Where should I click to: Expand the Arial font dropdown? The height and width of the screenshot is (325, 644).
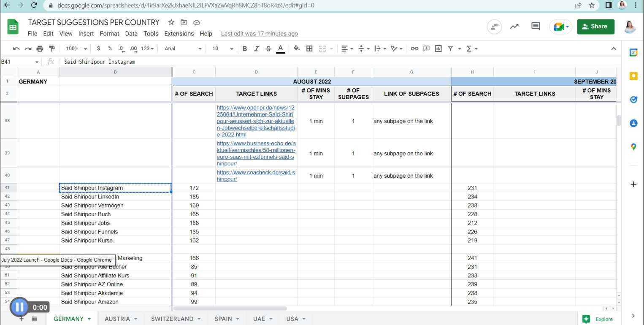click(183, 49)
